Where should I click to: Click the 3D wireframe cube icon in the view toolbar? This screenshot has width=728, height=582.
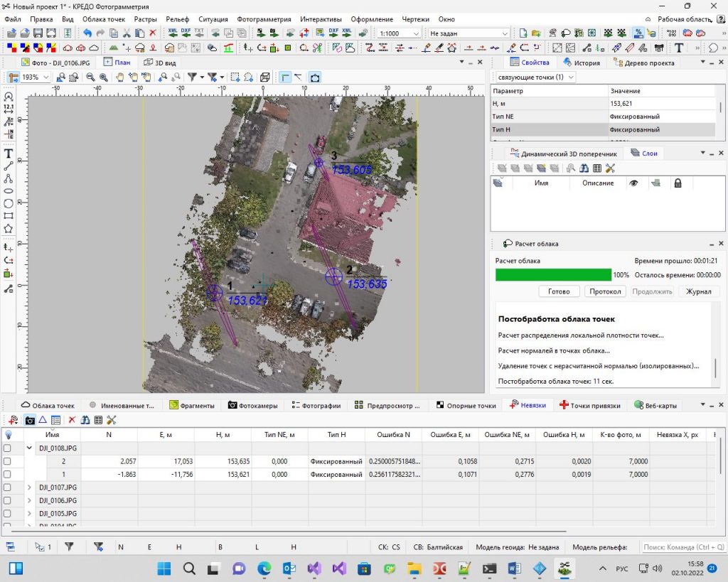265,77
